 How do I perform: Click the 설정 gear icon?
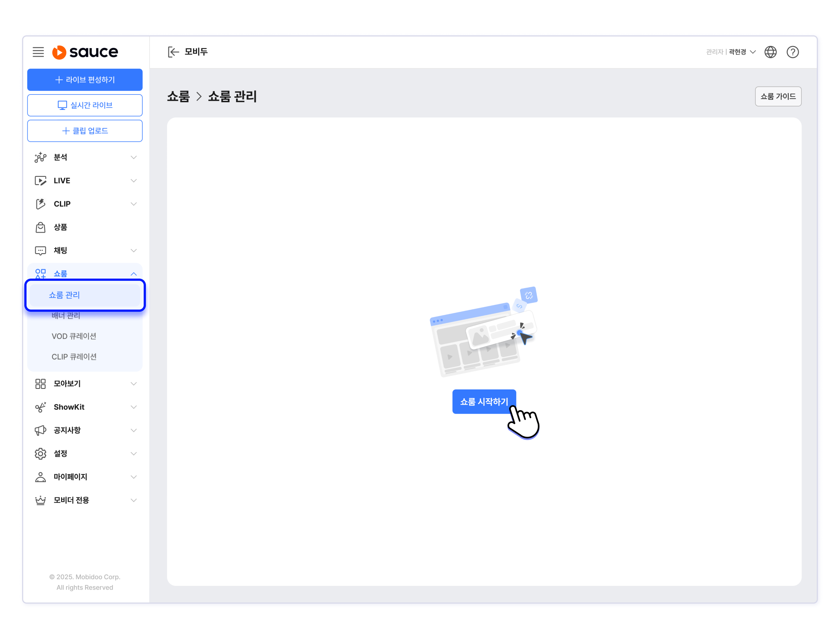pyautogui.click(x=40, y=453)
